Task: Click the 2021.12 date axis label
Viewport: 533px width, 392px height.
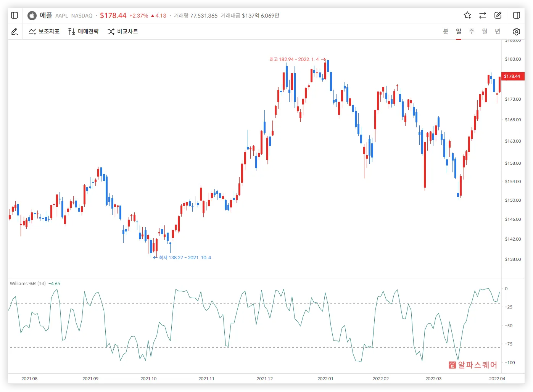Action: 265,379
